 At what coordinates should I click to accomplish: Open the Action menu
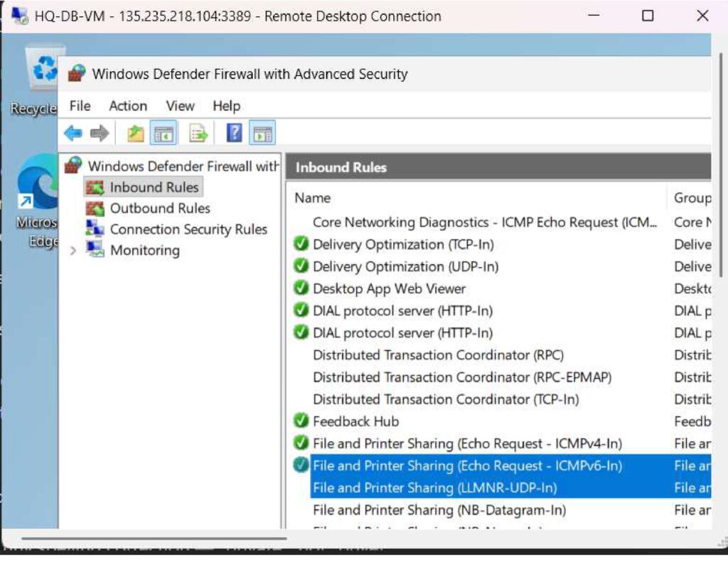pos(128,106)
